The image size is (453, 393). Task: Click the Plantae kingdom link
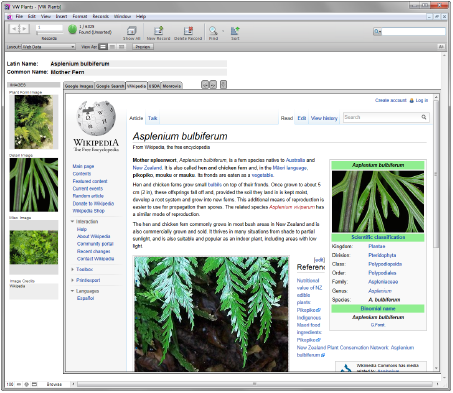tap(377, 246)
